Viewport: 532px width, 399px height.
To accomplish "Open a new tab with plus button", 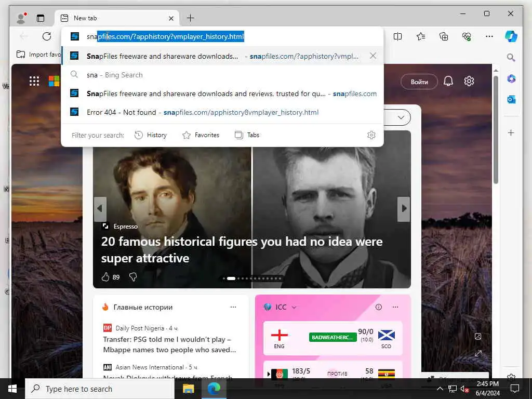I will pos(191,18).
